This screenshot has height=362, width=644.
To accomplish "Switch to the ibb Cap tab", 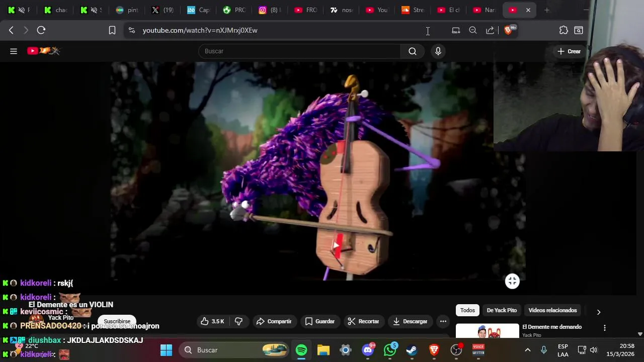I will tap(198, 10).
